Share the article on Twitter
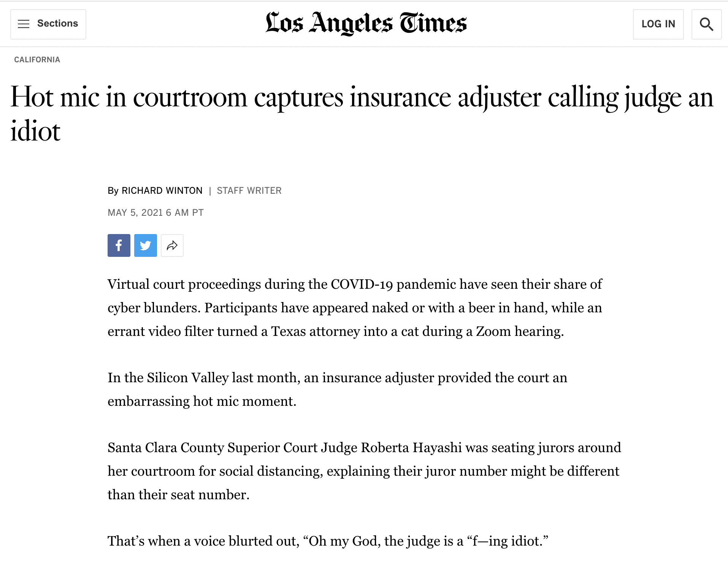 coord(145,245)
